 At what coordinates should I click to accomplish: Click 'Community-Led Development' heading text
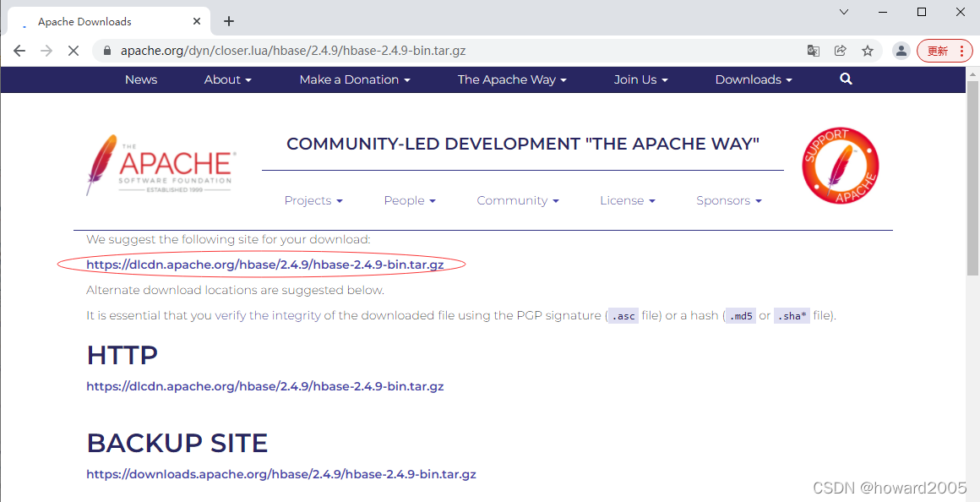tap(522, 145)
